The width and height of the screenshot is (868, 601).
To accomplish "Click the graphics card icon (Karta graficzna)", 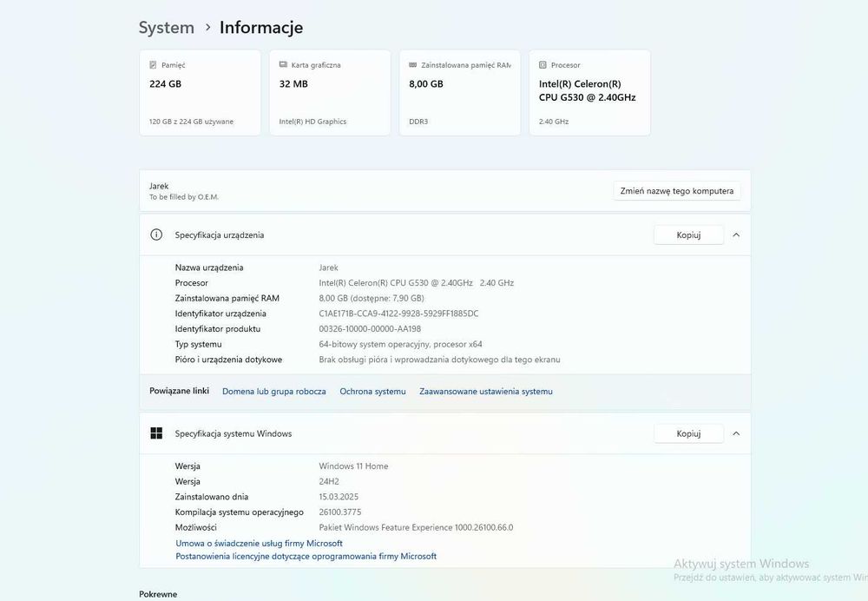I will click(x=283, y=65).
